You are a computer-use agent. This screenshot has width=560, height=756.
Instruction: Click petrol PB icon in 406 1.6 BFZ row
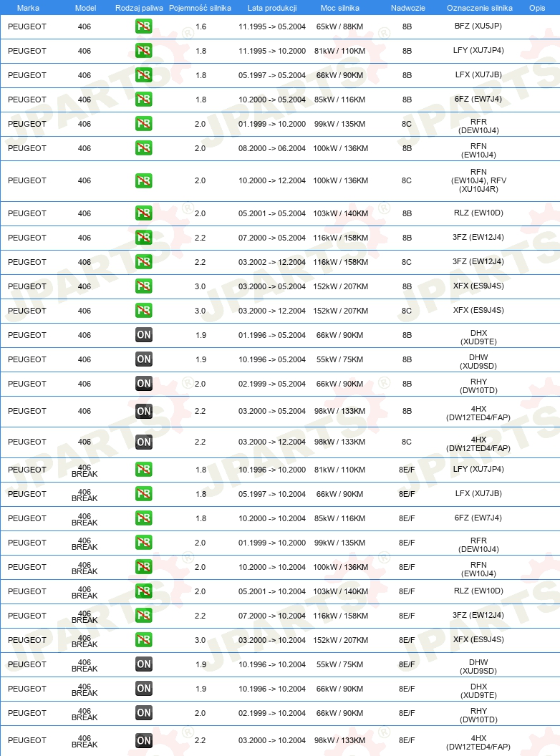click(144, 26)
